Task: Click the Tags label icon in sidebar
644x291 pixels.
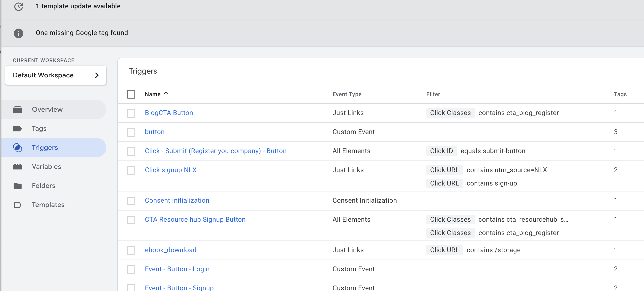Action: [17, 128]
